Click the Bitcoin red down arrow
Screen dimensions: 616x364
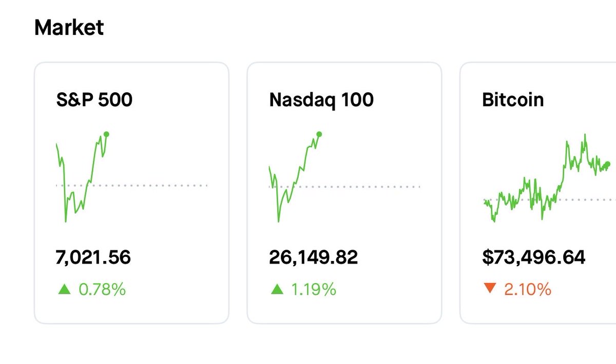coord(490,289)
